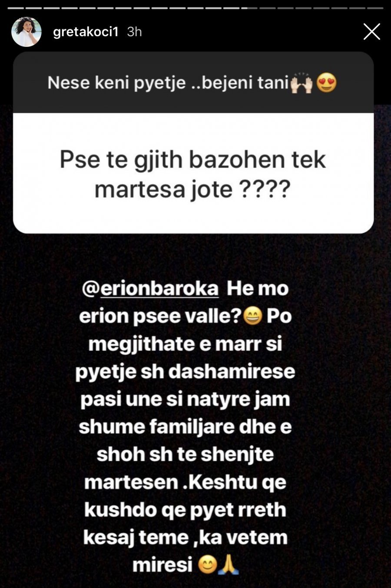The height and width of the screenshot is (588, 391).
Task: Tap the 'martesen .Keshtu qe' reply line
Action: [185, 482]
